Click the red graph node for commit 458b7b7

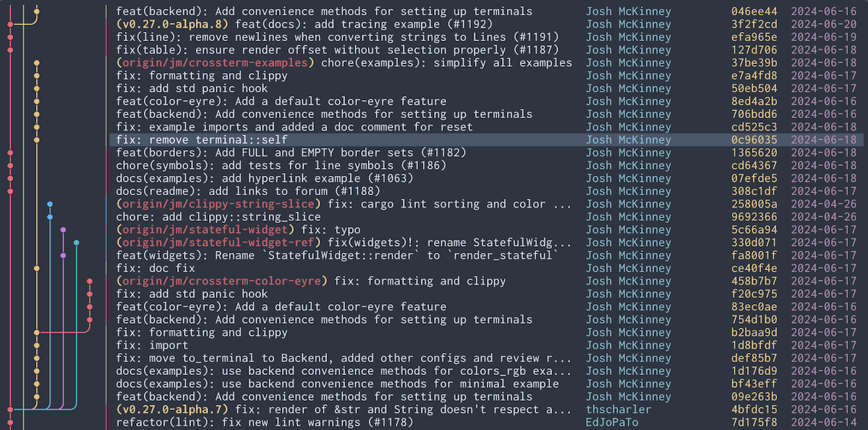[x=90, y=281]
